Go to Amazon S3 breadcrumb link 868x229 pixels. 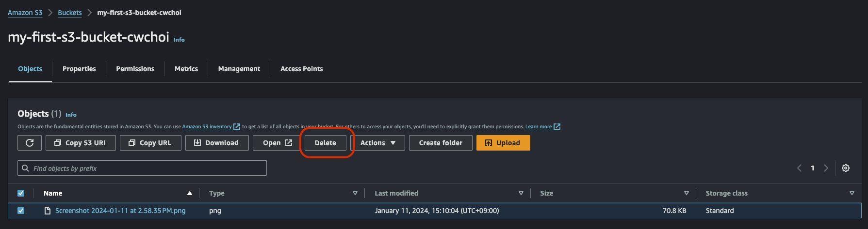point(25,13)
